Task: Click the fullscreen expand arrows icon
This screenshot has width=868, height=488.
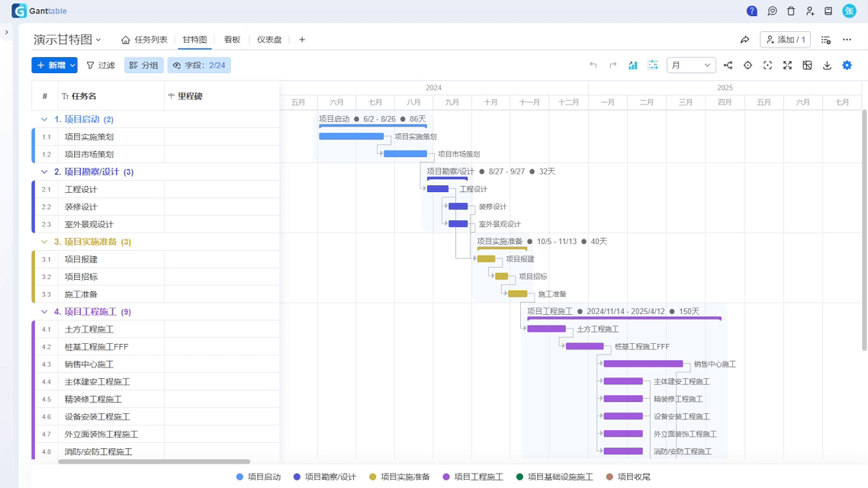Action: [787, 66]
